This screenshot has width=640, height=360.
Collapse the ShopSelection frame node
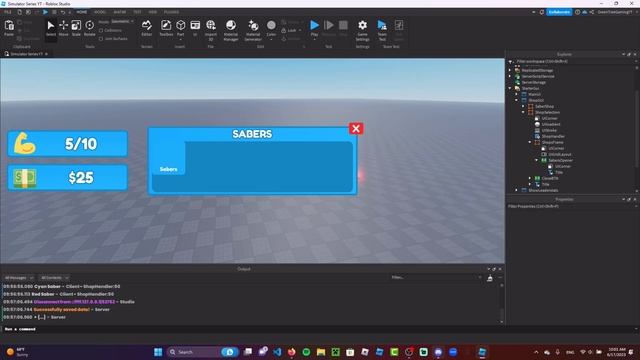523,112
